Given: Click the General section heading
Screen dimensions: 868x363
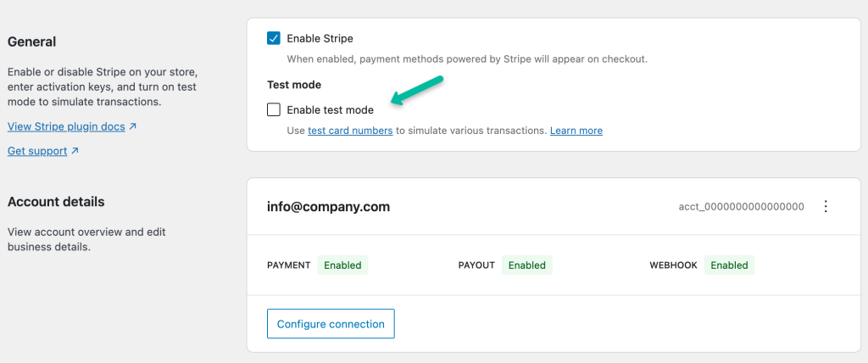Looking at the screenshot, I should [31, 42].
